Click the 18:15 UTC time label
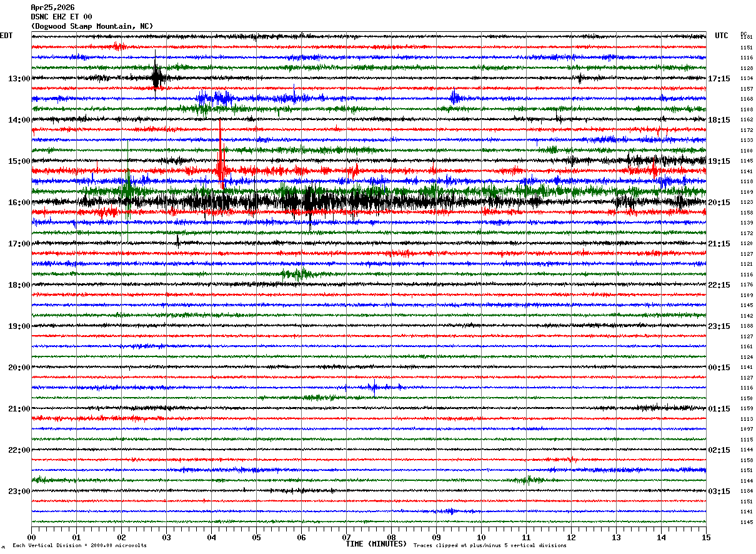756x554 pixels. pyautogui.click(x=719, y=120)
